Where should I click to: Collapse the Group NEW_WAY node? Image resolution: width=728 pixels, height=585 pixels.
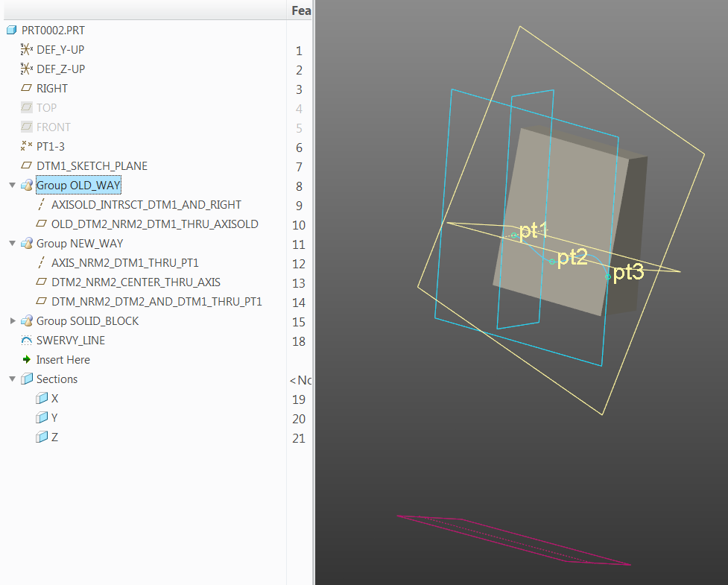tap(13, 243)
